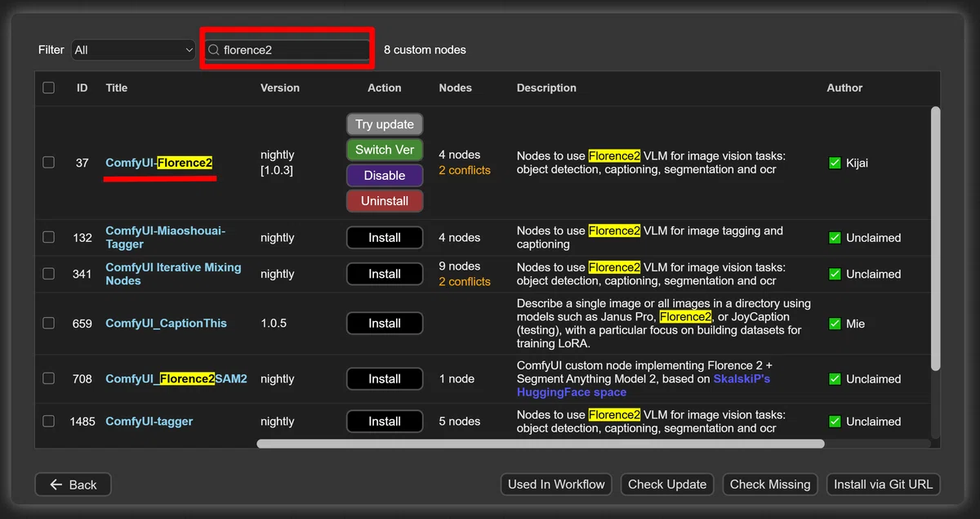The height and width of the screenshot is (519, 980).
Task: Click the Mie author name
Action: click(x=855, y=324)
